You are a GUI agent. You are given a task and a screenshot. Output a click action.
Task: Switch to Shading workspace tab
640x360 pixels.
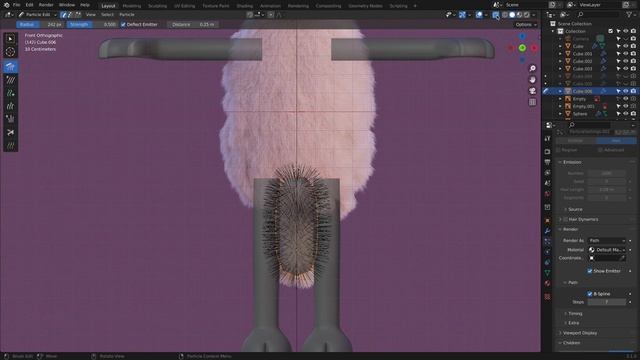click(245, 6)
